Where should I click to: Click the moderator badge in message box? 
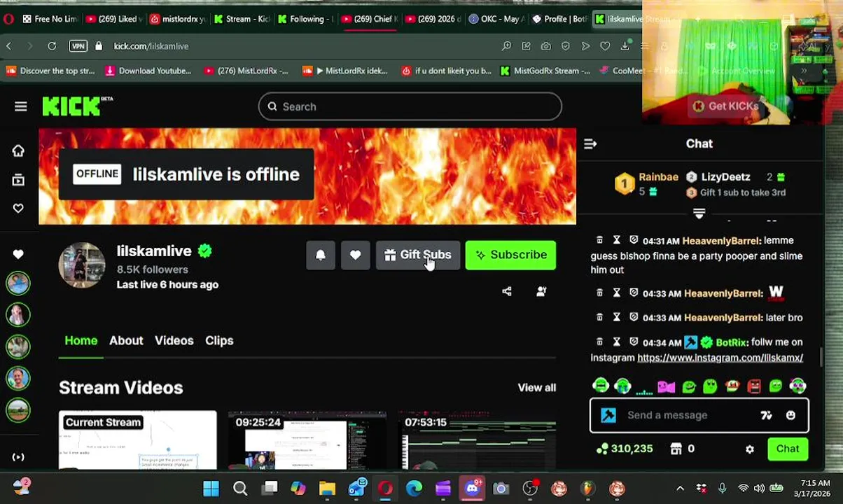click(608, 415)
